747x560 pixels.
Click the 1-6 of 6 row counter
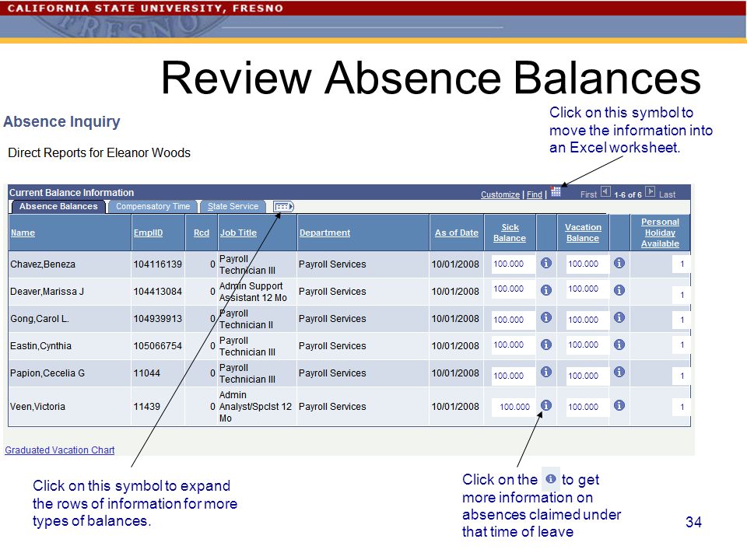pyautogui.click(x=628, y=194)
